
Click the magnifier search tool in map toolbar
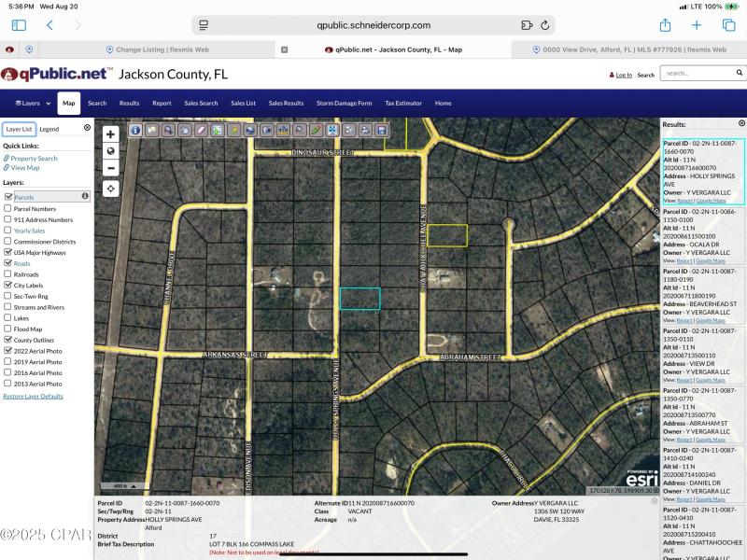click(x=300, y=130)
